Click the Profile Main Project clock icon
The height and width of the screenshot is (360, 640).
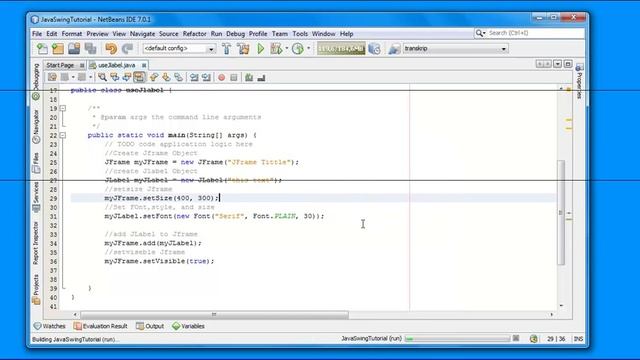(298, 49)
